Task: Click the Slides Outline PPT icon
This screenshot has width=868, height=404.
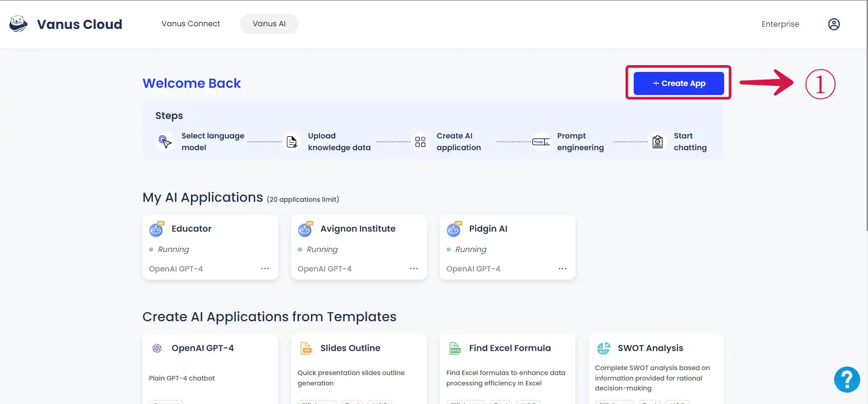Action: [x=306, y=348]
